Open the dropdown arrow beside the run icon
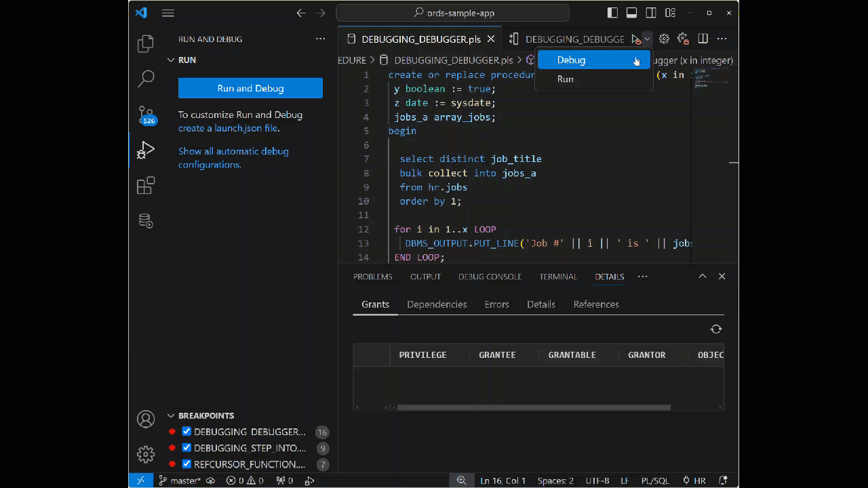The width and height of the screenshot is (868, 488). [x=648, y=39]
